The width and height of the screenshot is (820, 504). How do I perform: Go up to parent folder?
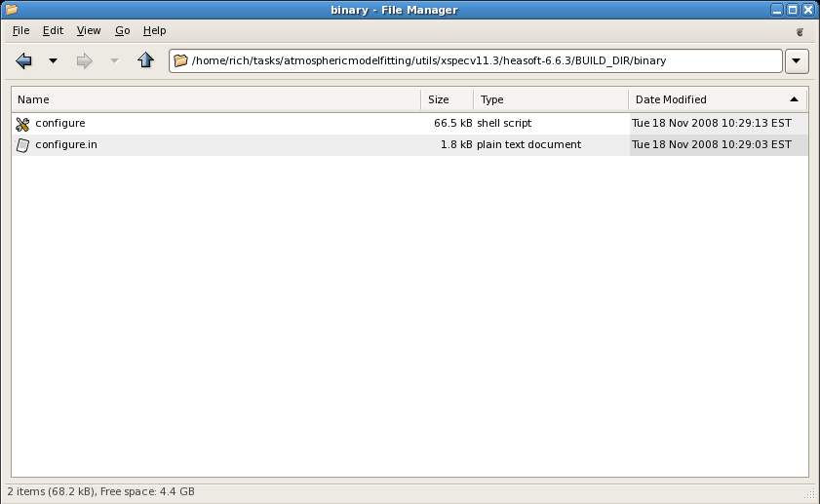(146, 60)
